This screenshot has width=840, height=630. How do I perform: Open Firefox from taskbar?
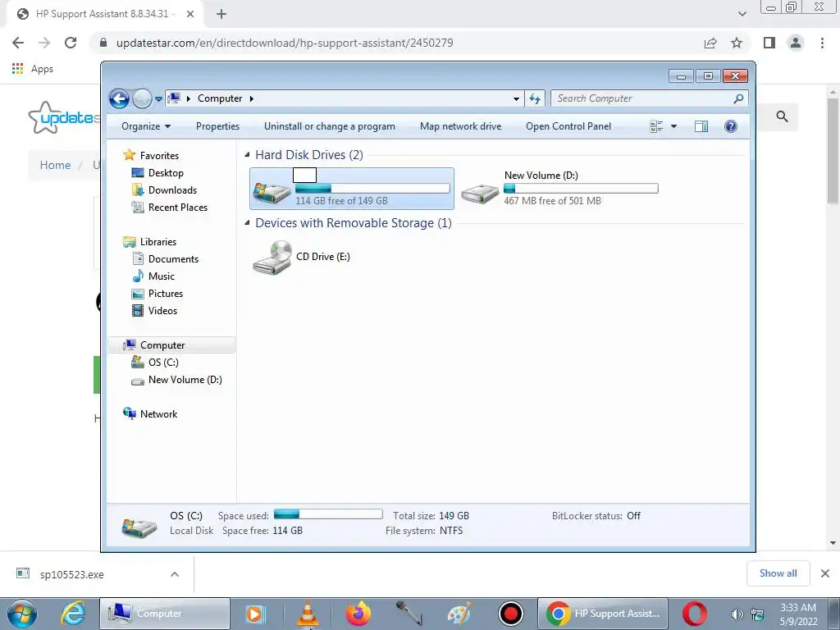pos(358,614)
